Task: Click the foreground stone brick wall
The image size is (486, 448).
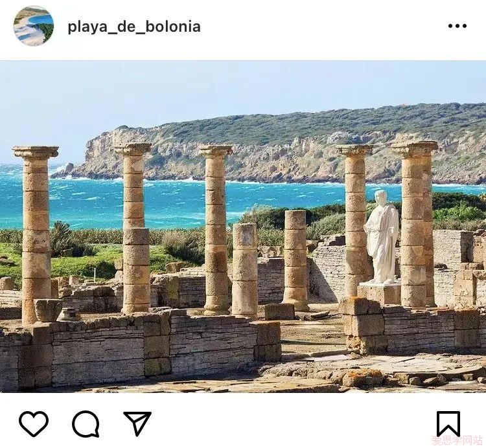Action: [139, 347]
